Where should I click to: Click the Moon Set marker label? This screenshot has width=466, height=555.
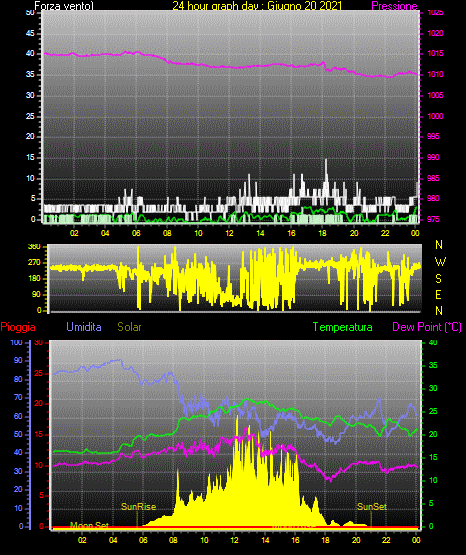(89, 525)
